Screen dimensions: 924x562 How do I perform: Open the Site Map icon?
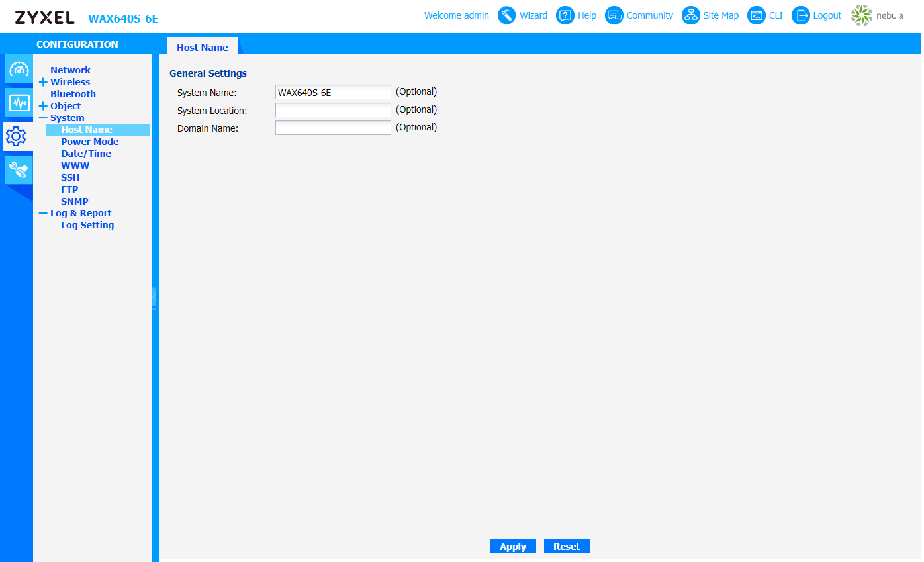tap(691, 15)
